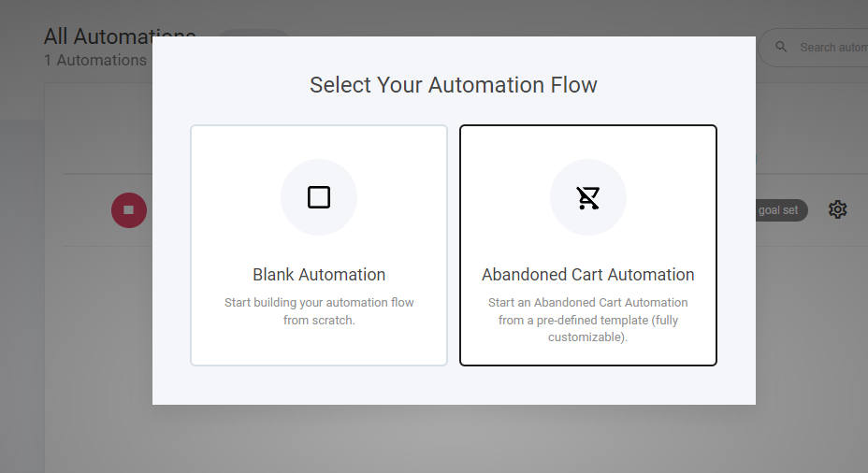
Task: Select the "Abandoned Cart Automation" title
Action: point(587,275)
